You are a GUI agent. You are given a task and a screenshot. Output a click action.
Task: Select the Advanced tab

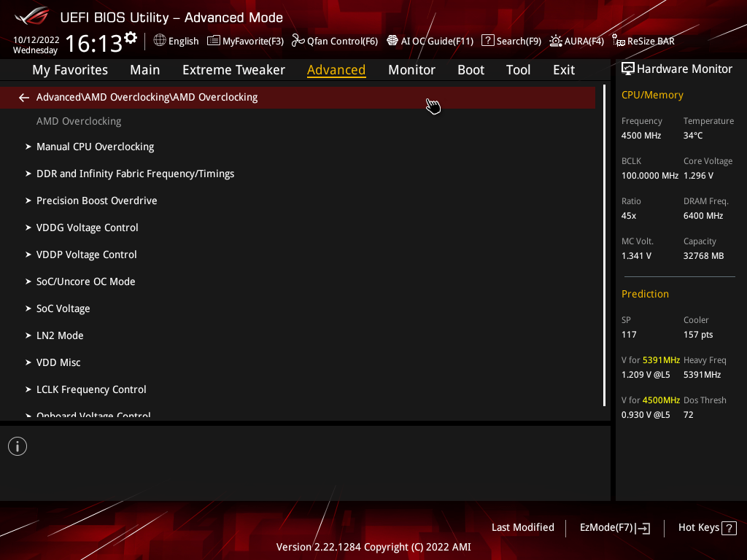[x=336, y=70]
